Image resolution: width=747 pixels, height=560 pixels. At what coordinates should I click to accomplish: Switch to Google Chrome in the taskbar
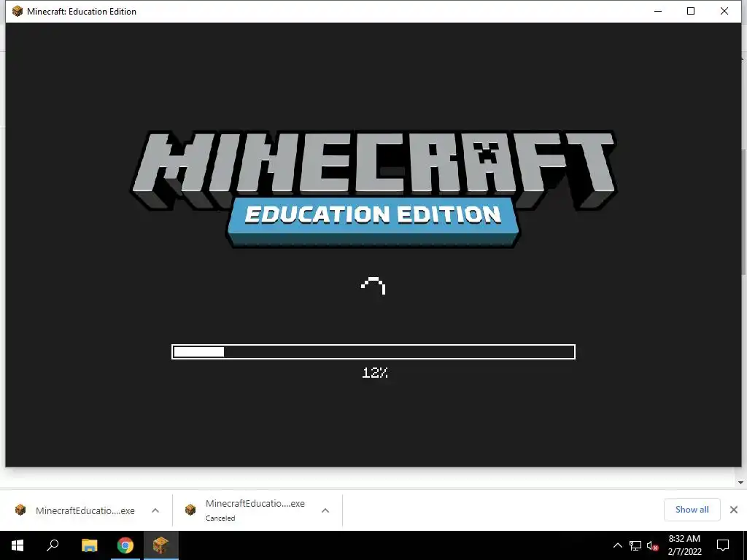click(x=125, y=545)
